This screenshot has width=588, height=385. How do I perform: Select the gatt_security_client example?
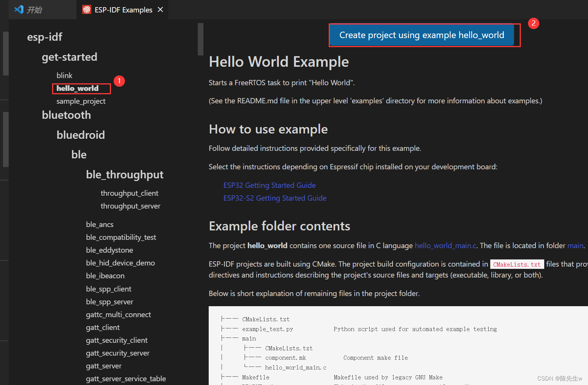pos(117,340)
